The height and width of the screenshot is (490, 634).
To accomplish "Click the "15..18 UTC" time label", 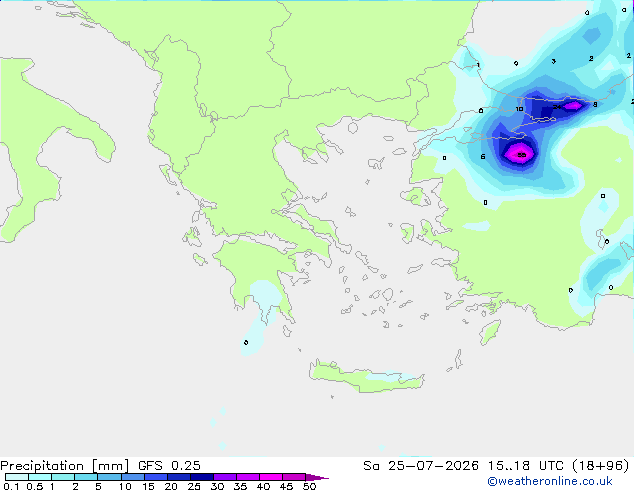I will point(526,466).
